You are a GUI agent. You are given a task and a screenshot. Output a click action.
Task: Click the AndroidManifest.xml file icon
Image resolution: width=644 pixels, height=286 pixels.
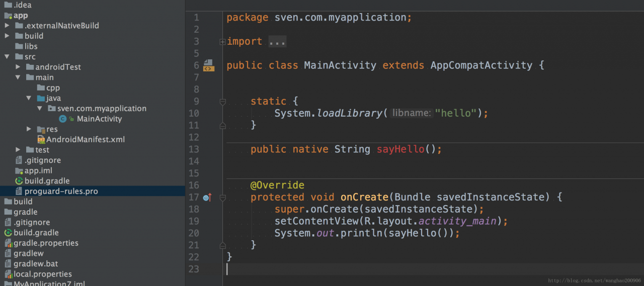coord(41,140)
